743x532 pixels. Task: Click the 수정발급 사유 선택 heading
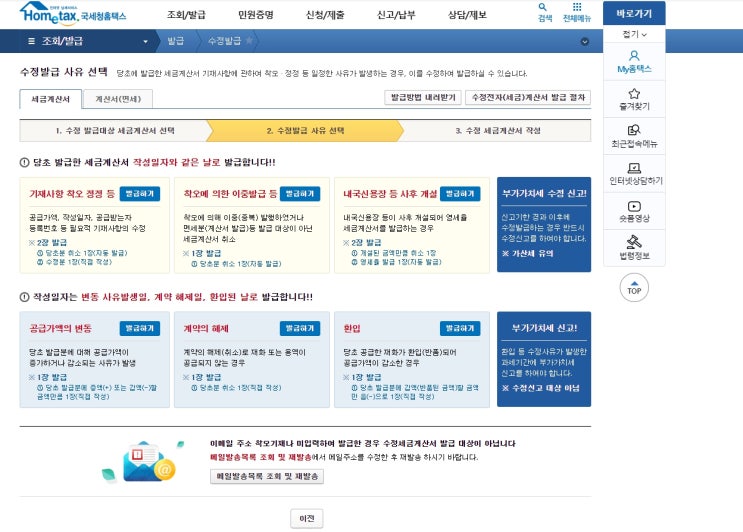click(x=64, y=72)
